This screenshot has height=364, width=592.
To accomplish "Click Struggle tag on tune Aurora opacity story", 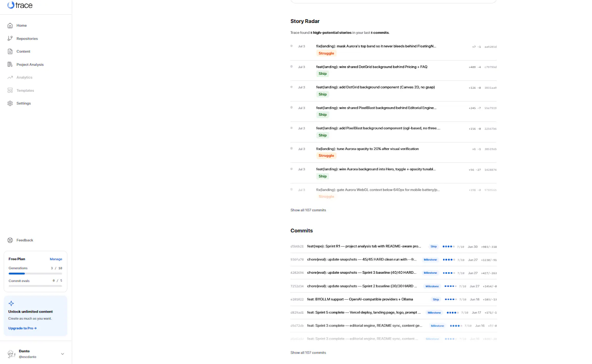I will coord(326,156).
